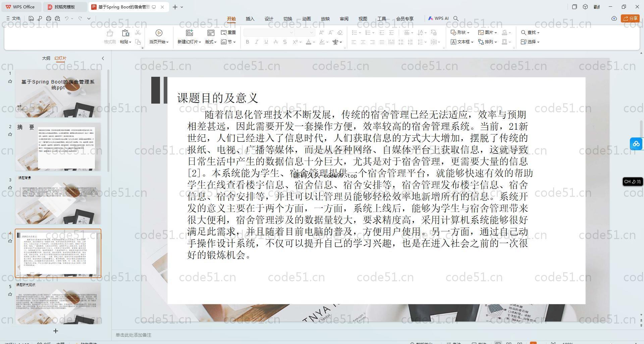The image size is (644, 344).
Task: Open the Animation (动画) ribbon tab
Action: tap(307, 19)
